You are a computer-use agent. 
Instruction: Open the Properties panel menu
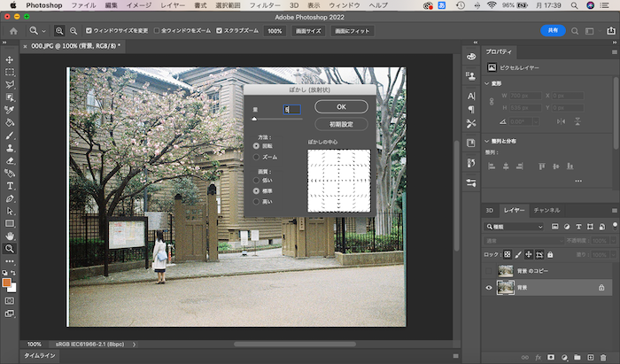(615, 52)
